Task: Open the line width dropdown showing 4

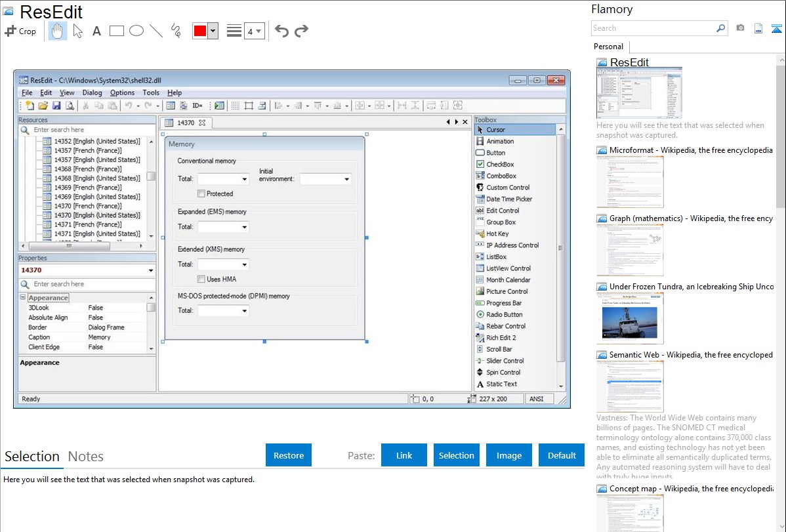Action: 254,31
